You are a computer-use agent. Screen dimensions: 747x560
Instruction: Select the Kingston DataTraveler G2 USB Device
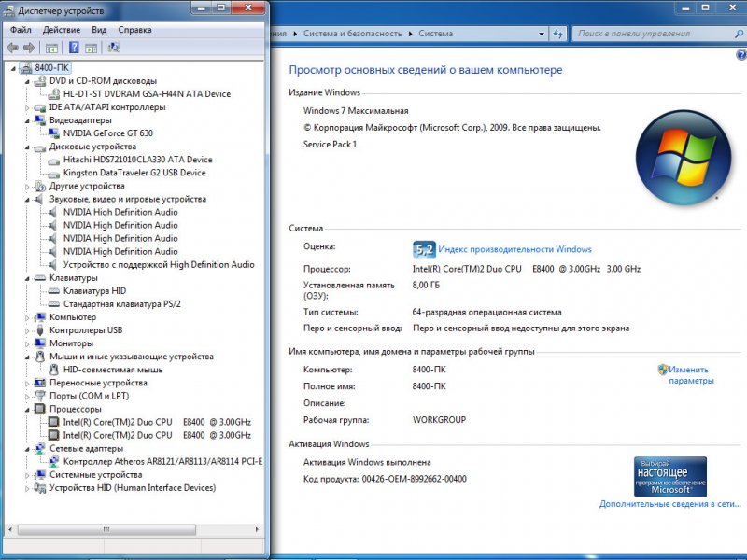click(x=56, y=173)
